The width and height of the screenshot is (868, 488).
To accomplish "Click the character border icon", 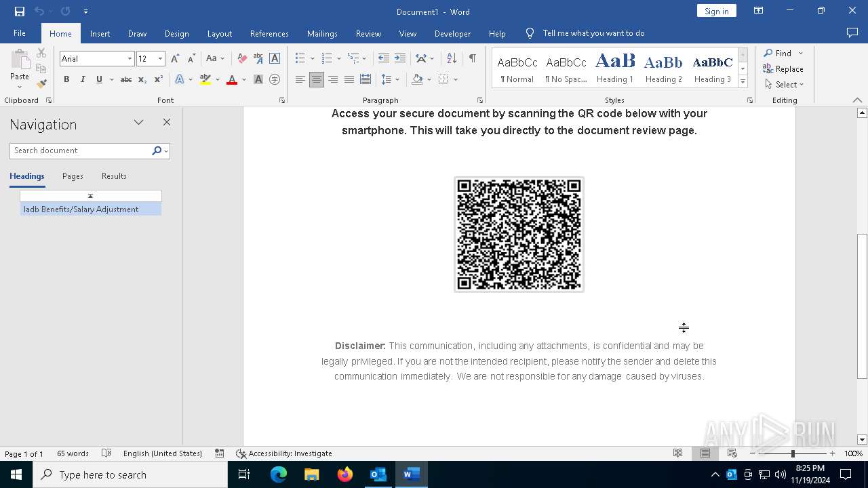I will point(275,59).
